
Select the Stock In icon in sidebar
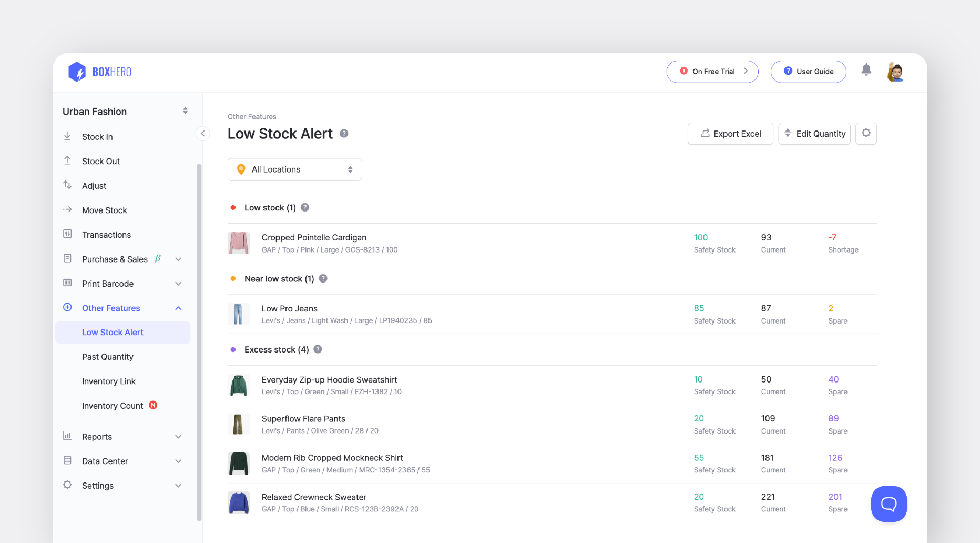tap(67, 136)
